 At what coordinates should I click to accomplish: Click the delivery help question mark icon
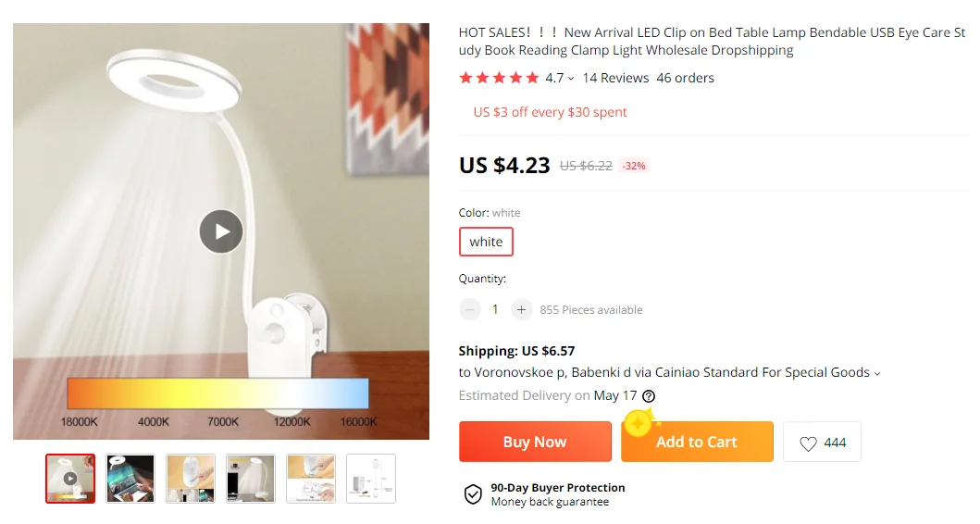tap(649, 396)
